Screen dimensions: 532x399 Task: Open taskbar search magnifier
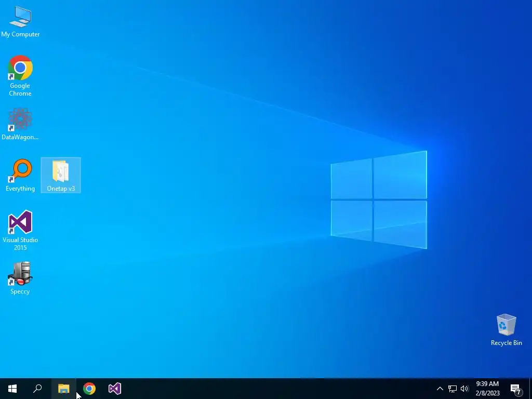pyautogui.click(x=37, y=389)
